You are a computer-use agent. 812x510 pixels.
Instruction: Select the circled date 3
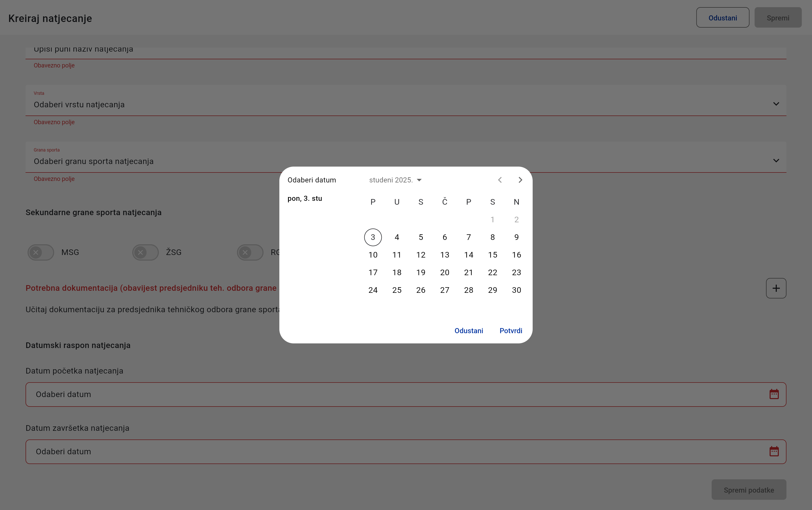(373, 237)
